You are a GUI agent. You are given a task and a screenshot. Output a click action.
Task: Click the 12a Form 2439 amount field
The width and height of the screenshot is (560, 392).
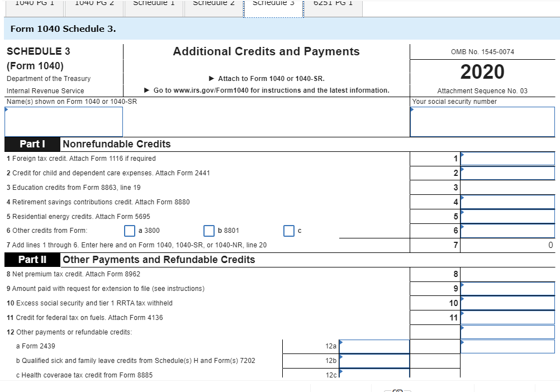[x=374, y=346]
